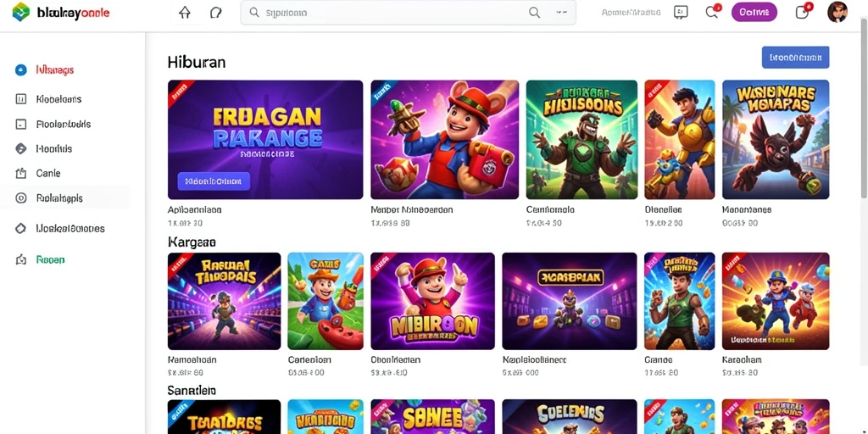Click the square icon next to Kiooaleans
Viewport: 868px width, 434px height.
pyautogui.click(x=20, y=99)
